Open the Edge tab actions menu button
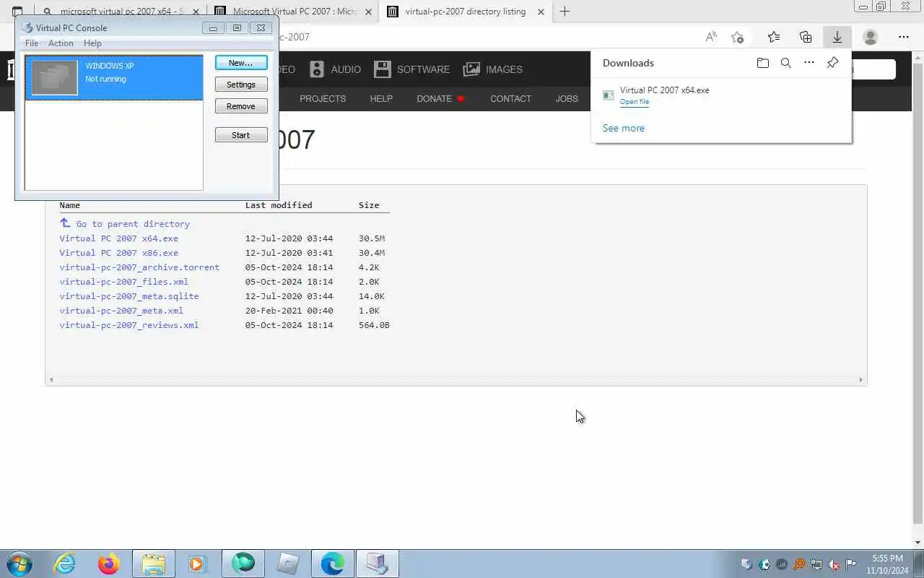This screenshot has width=924, height=578. click(x=17, y=12)
